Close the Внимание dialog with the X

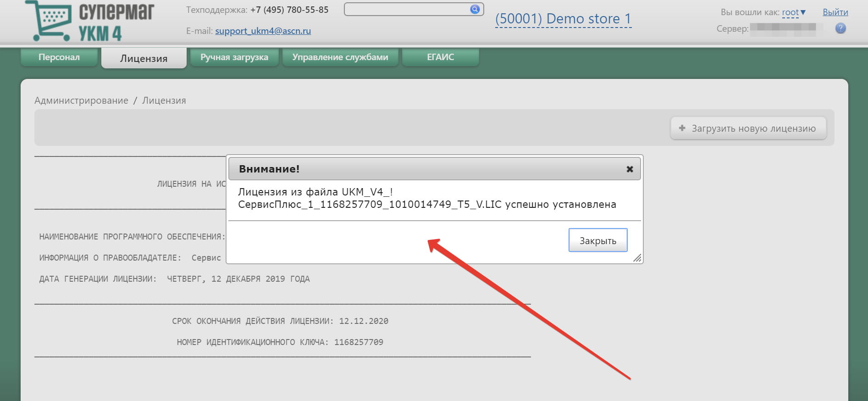(630, 169)
